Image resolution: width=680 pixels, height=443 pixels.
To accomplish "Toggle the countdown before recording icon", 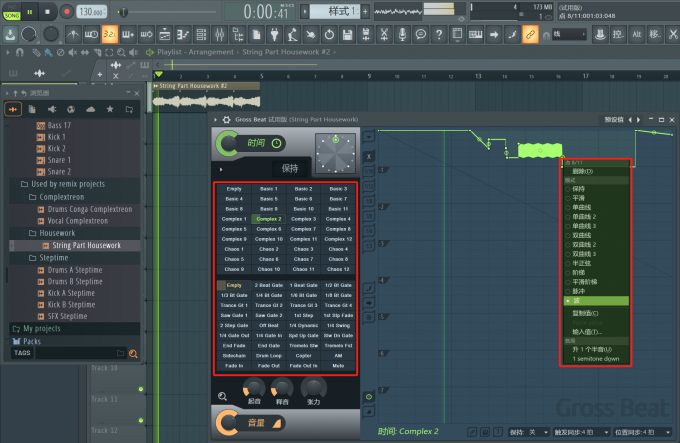I will point(110,34).
